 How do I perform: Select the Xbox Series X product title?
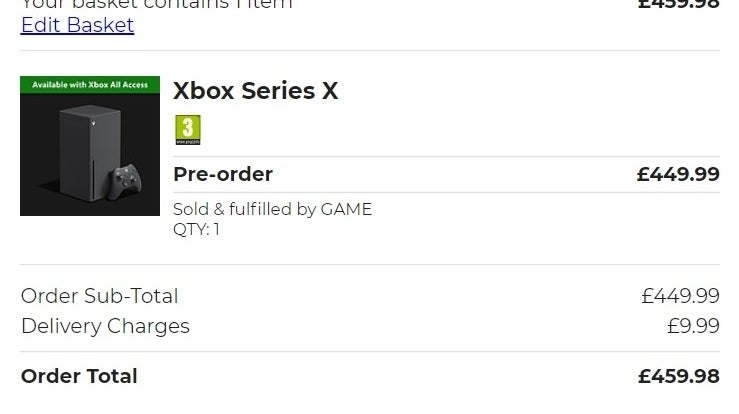pyautogui.click(x=255, y=91)
